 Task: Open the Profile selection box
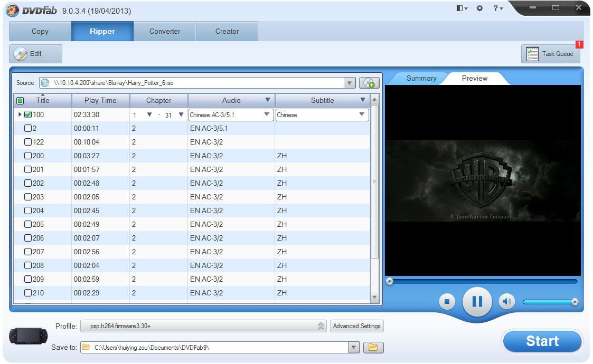pos(203,326)
